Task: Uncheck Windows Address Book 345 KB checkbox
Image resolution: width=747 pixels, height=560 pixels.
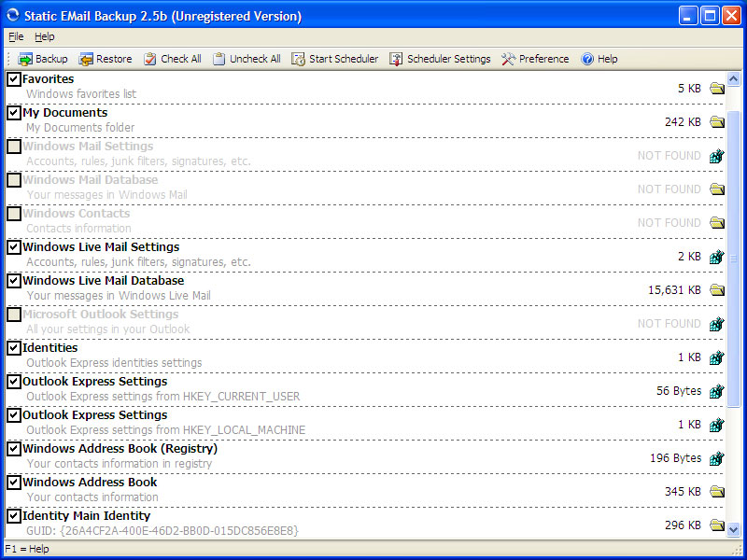Action: [x=14, y=482]
